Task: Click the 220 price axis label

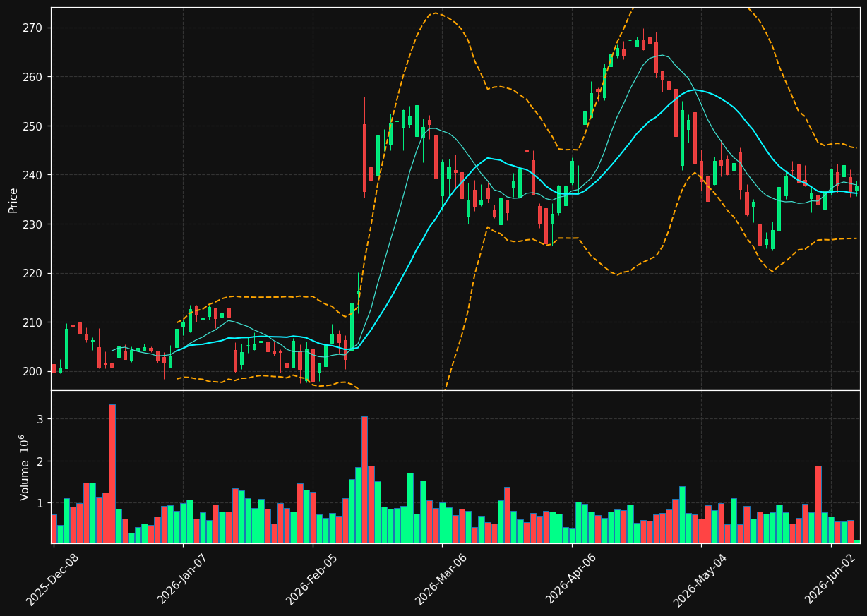Action: coord(33,273)
